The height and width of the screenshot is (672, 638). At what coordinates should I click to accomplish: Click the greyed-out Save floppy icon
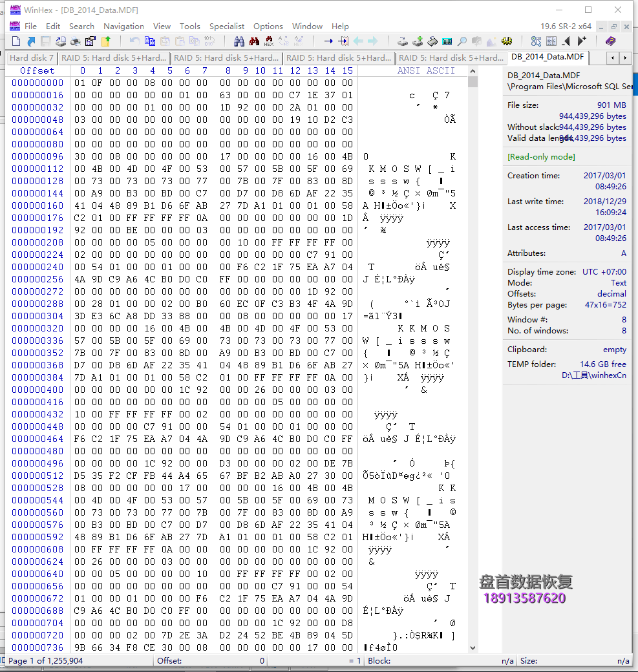pyautogui.click(x=45, y=41)
